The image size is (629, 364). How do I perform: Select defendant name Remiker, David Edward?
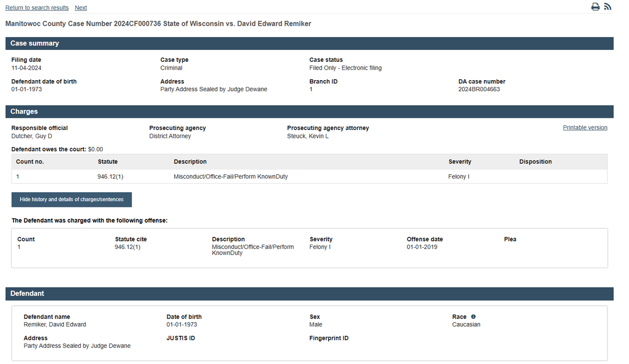(x=55, y=325)
